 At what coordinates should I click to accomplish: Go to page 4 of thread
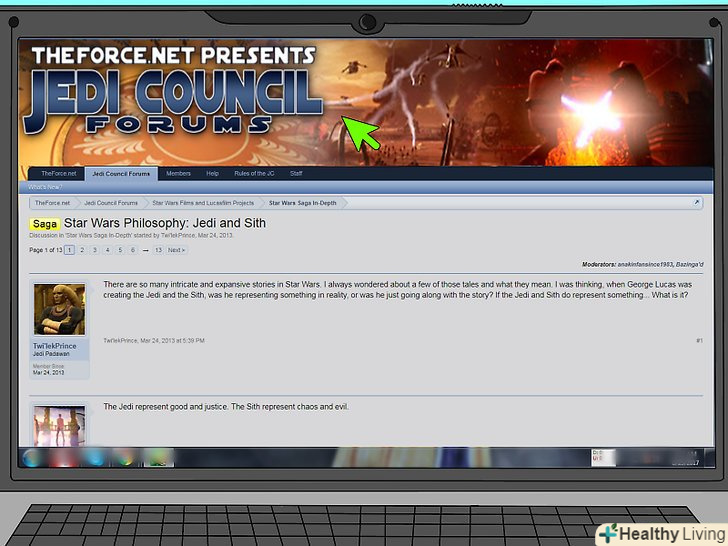107,250
